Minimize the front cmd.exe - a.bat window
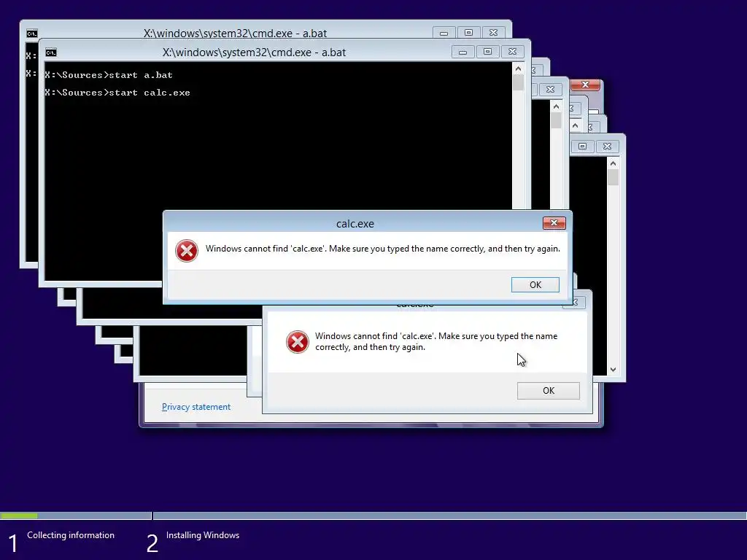747x560 pixels. point(462,52)
